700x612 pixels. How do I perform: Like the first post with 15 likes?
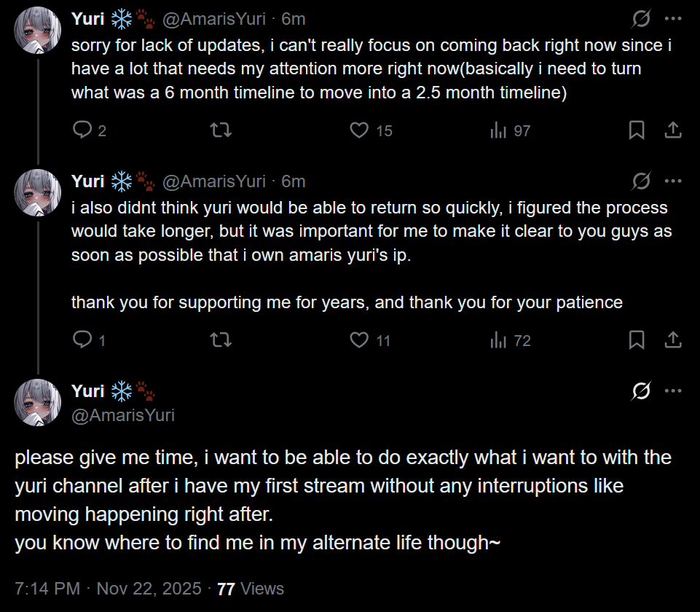point(359,130)
